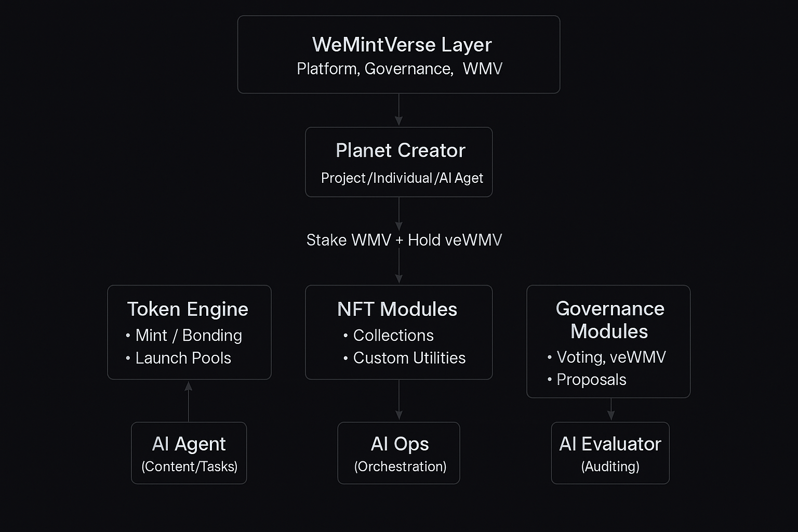The height and width of the screenshot is (532, 798).
Task: Select the "(Content/Tasks)" caption
Action: (x=189, y=467)
